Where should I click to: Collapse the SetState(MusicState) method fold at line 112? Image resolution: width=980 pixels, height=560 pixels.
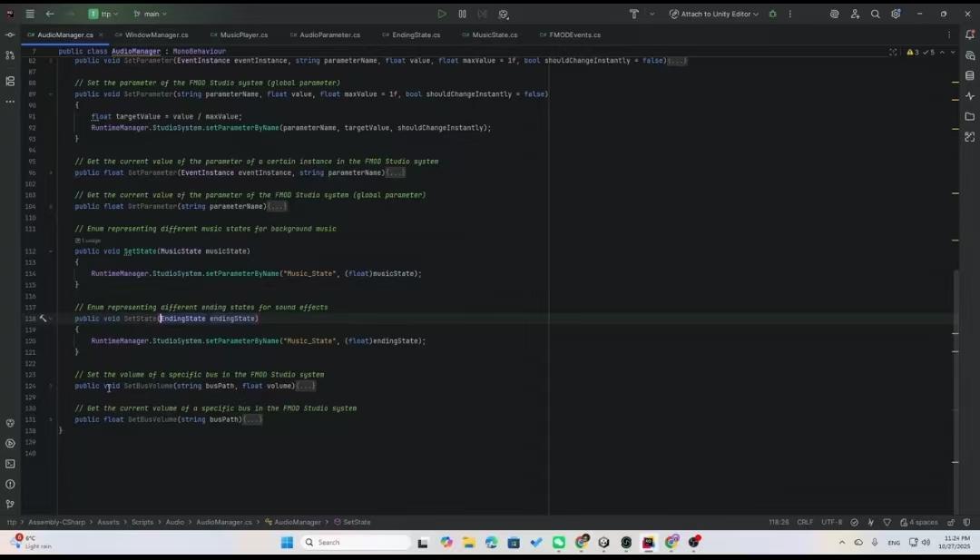(51, 251)
